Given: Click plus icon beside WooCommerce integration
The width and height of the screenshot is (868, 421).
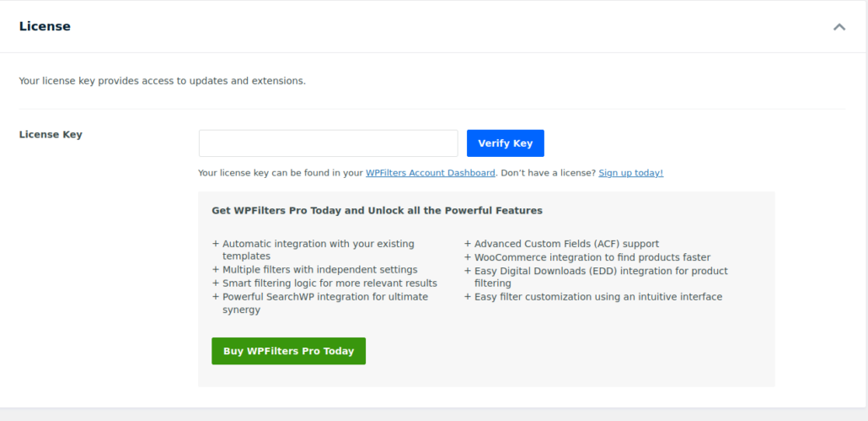Looking at the screenshot, I should click(x=468, y=257).
